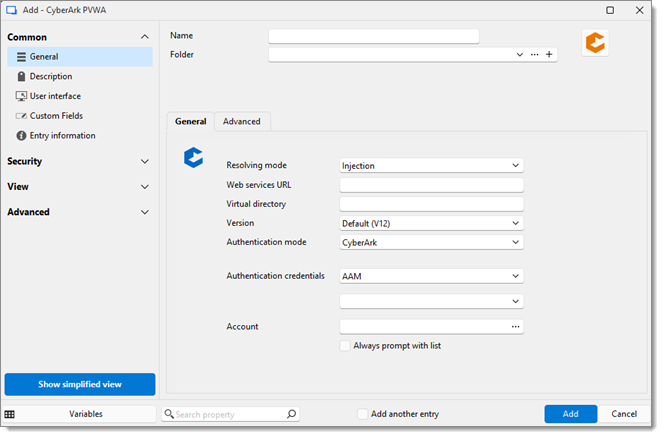Screen dimensions: 662x437
Task: Click the blue Add button
Action: pyautogui.click(x=570, y=414)
